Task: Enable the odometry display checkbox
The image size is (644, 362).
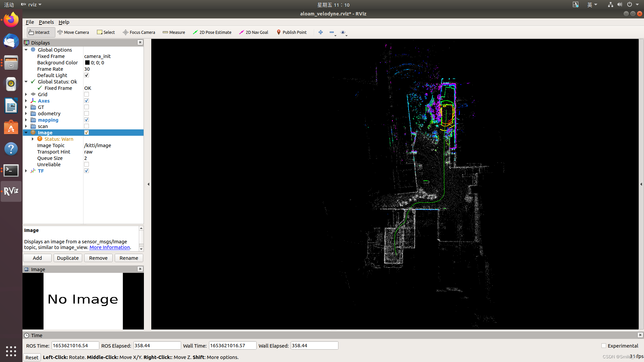Action: click(x=87, y=114)
